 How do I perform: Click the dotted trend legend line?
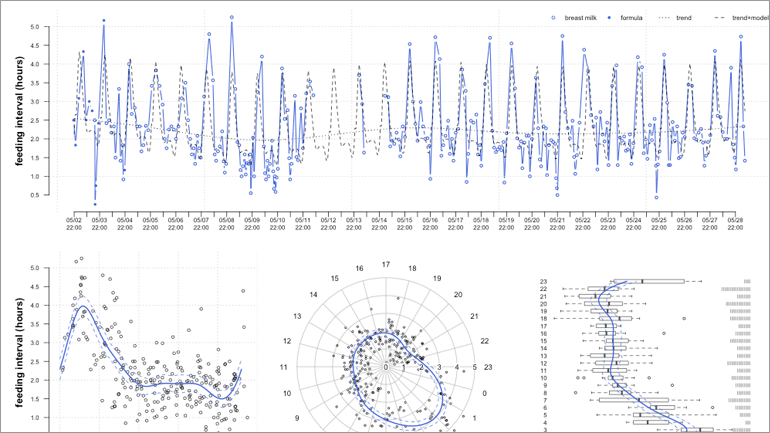pyautogui.click(x=665, y=18)
